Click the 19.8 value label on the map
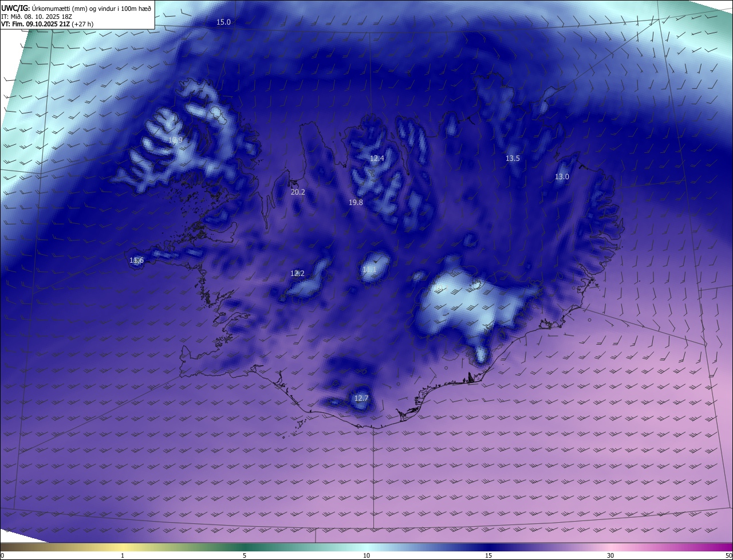This screenshot has height=560, width=733. coord(356,202)
